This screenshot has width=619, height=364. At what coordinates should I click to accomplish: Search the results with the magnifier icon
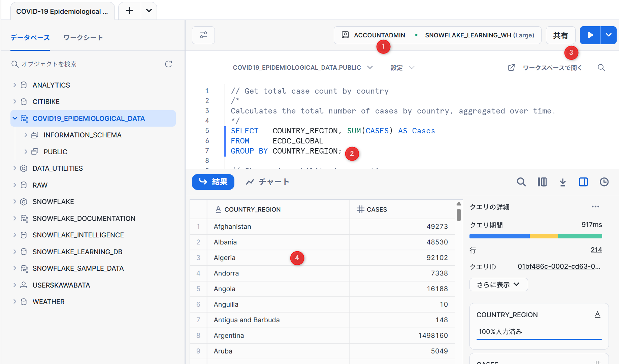tap(521, 182)
